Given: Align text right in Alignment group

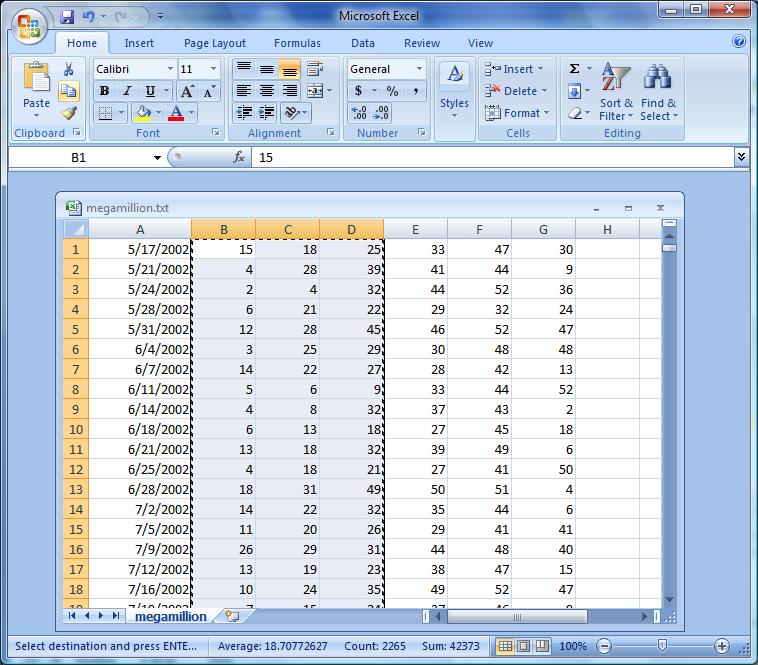Looking at the screenshot, I should tap(290, 91).
